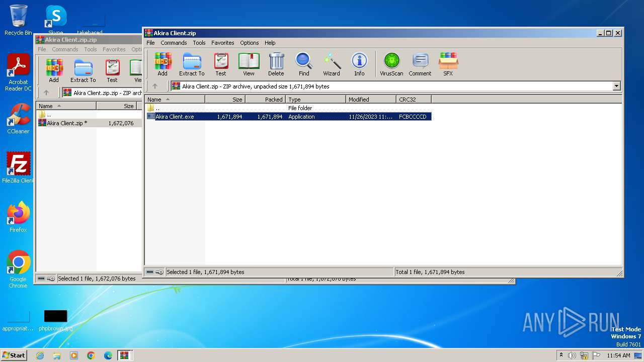Click WinRAR taskbar button
The image size is (644, 362).
[124, 355]
